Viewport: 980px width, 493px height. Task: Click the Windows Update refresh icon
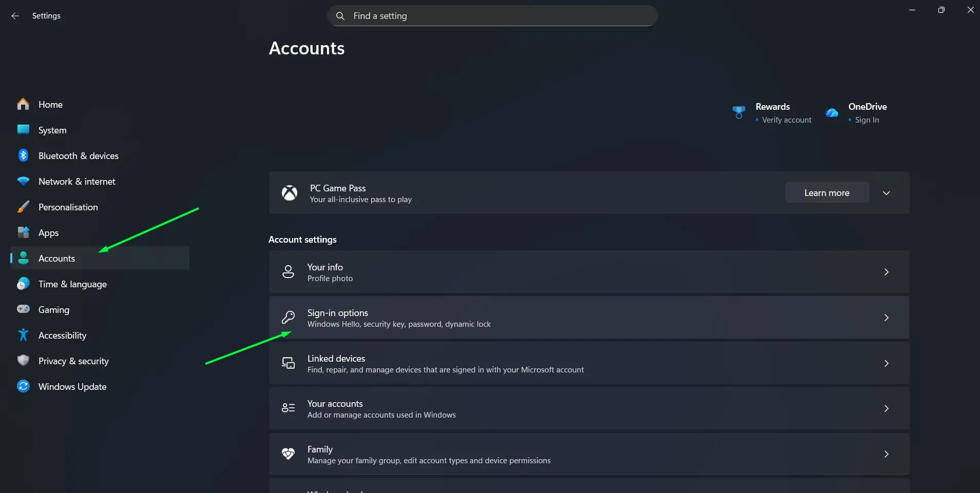point(23,386)
